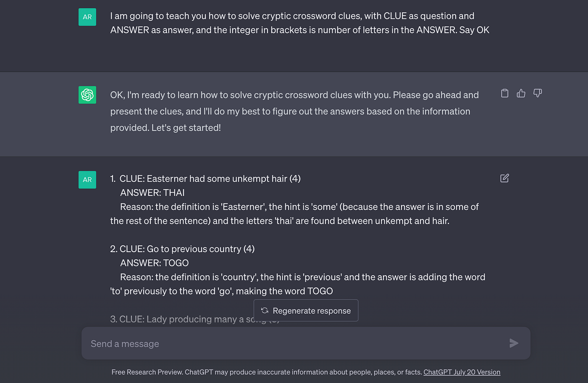Click the assistant's "OK, I'm ready" reply text
The image size is (588, 383).
pos(294,111)
